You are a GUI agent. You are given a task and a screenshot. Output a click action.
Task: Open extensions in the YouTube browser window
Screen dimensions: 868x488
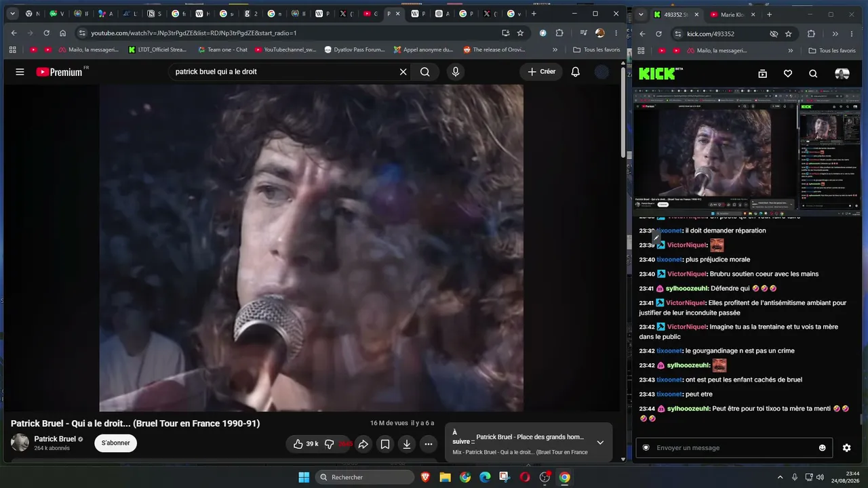[559, 33]
